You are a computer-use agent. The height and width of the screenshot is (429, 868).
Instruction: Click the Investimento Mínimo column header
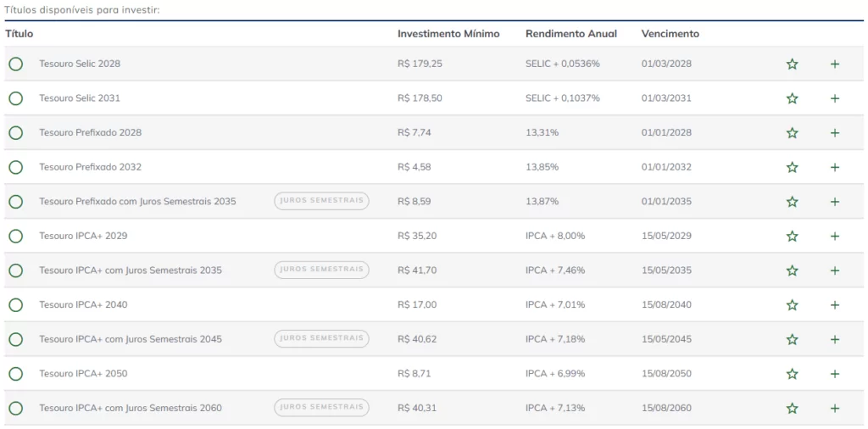(x=448, y=34)
